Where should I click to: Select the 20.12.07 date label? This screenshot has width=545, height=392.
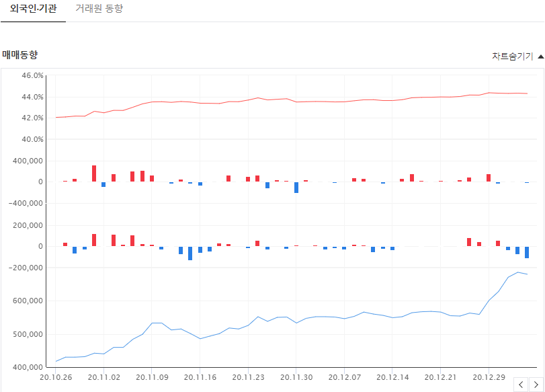pyautogui.click(x=345, y=377)
